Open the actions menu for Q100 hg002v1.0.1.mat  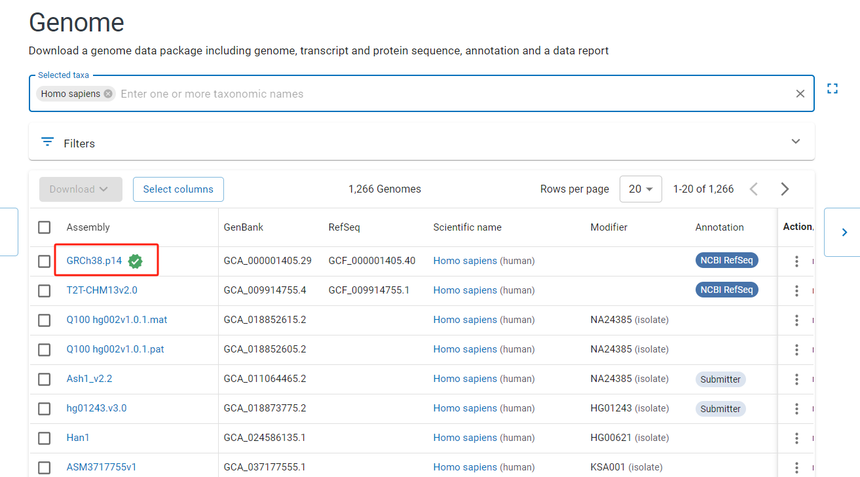[796, 320]
